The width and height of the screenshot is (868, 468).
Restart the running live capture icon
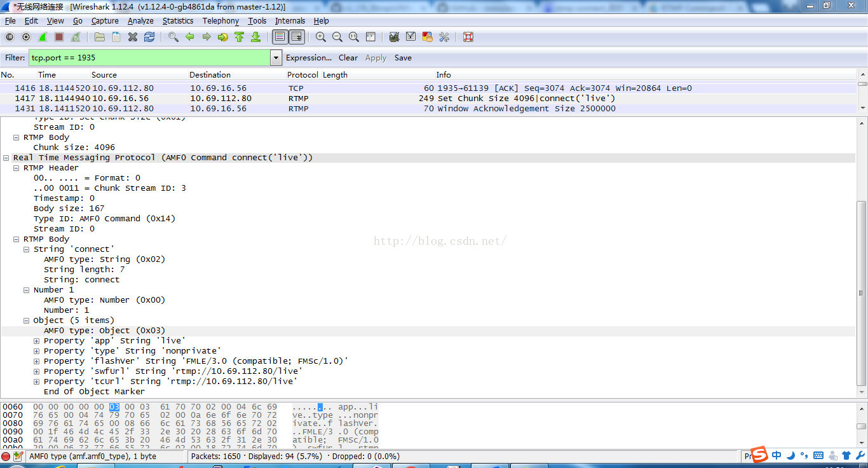[76, 37]
